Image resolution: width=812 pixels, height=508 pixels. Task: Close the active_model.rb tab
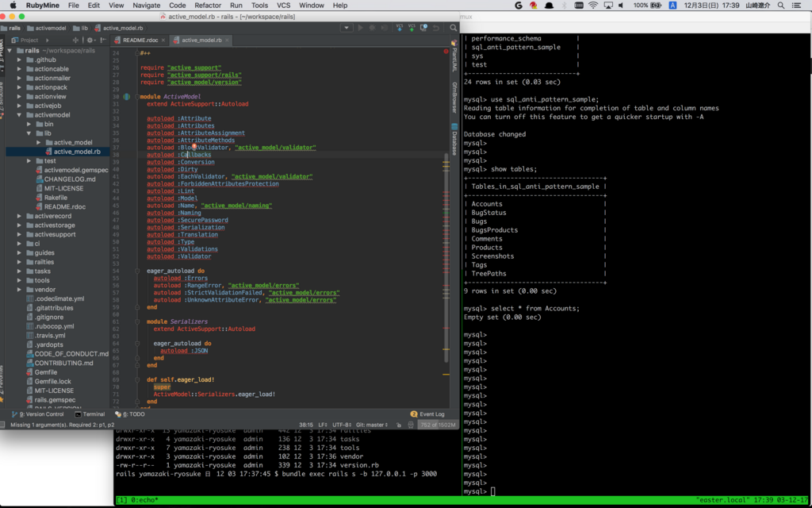pos(226,40)
